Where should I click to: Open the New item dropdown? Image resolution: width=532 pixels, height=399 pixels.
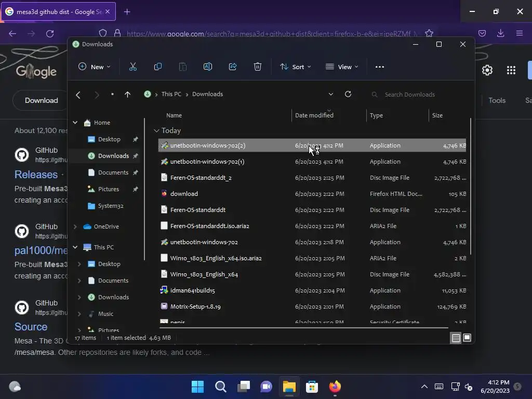95,67
